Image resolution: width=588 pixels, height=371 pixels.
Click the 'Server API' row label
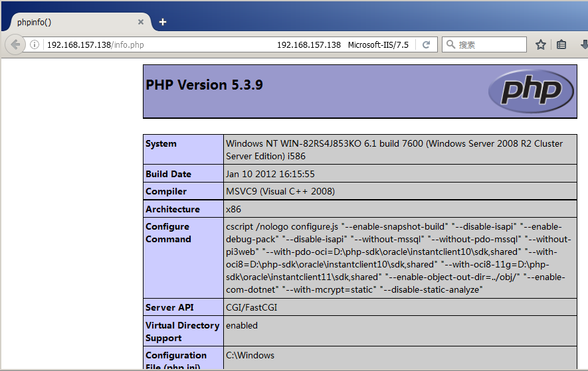point(169,307)
